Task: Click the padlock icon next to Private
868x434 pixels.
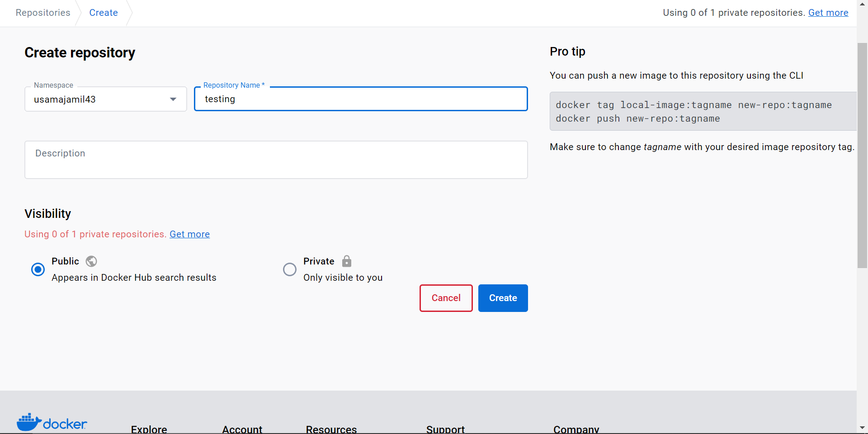Action: pos(347,261)
